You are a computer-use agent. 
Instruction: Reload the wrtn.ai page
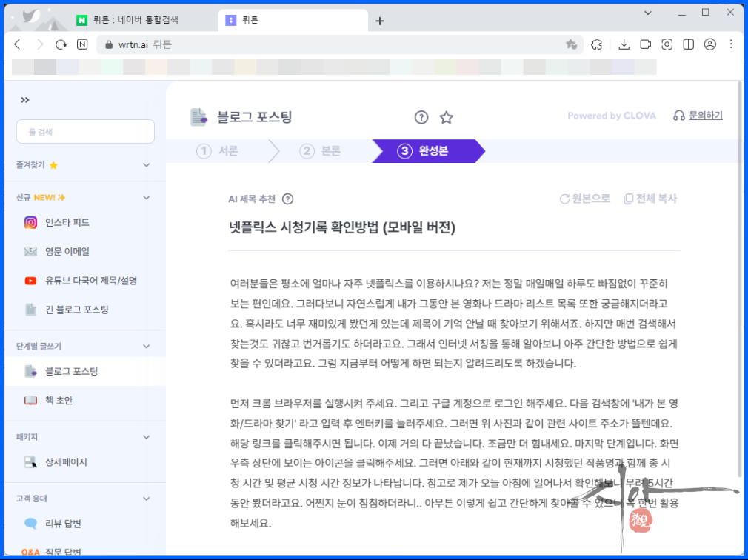tap(61, 44)
